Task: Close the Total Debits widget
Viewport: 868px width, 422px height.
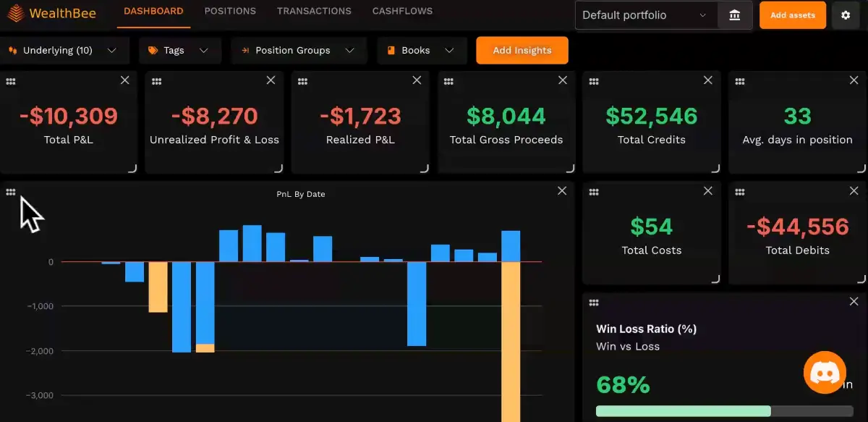Action: coord(854,191)
